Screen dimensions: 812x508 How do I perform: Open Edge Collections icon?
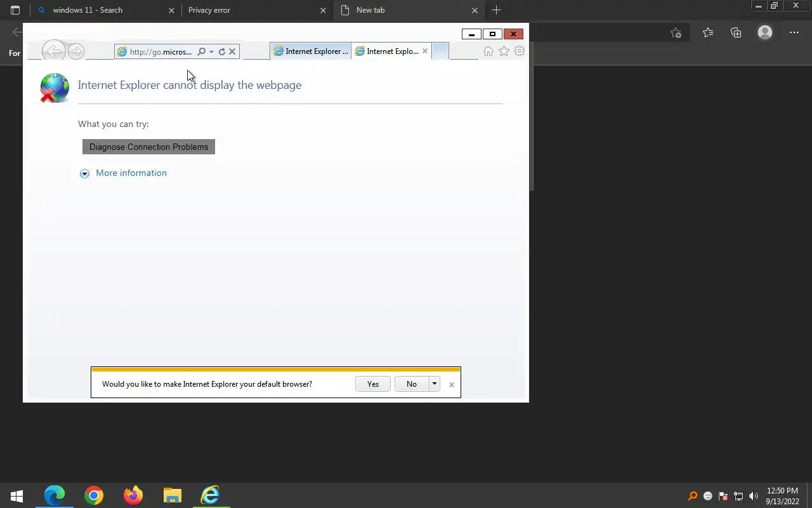point(736,33)
